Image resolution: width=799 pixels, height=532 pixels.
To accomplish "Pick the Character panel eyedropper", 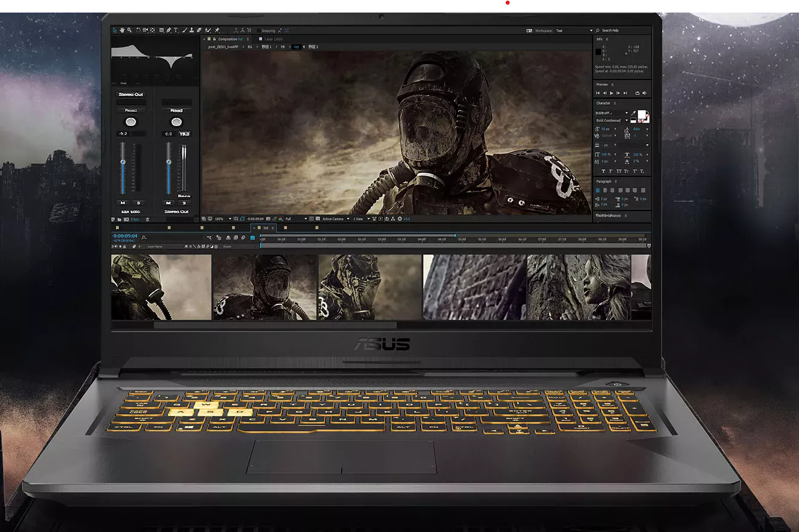I will tap(633, 113).
